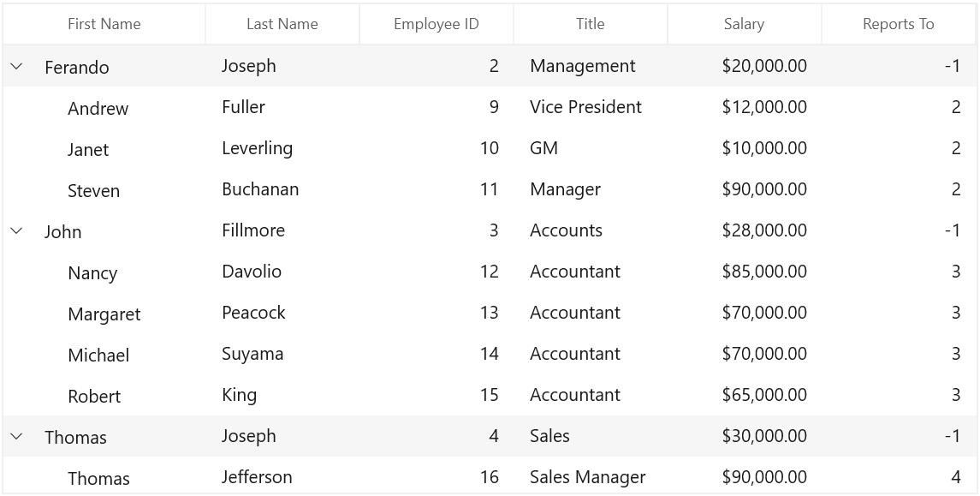Sort by First Name column header

(104, 24)
